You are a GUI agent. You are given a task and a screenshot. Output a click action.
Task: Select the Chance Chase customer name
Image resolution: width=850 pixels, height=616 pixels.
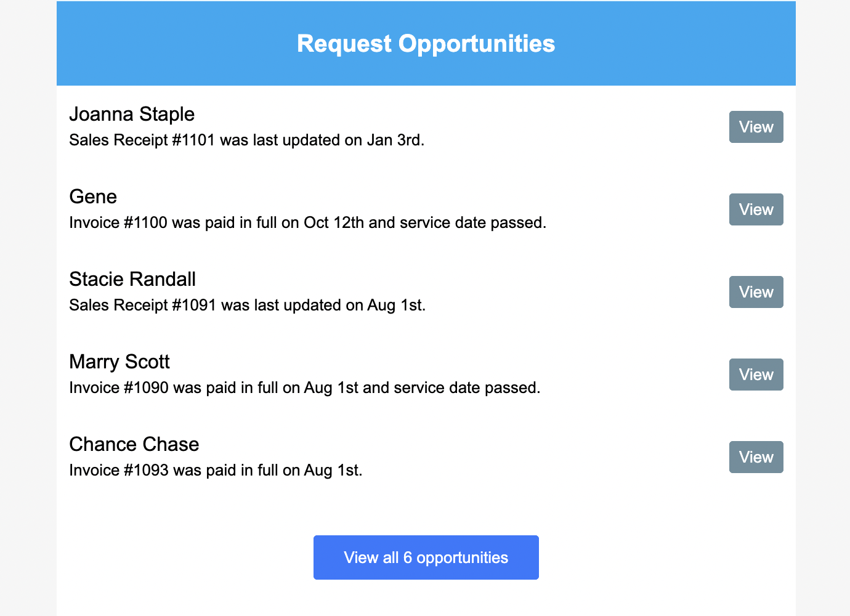[134, 444]
